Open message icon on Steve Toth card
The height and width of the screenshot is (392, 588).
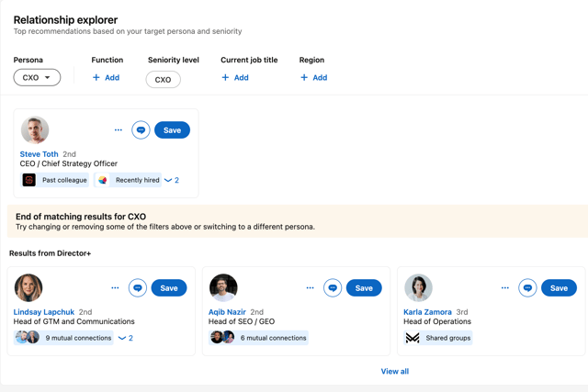(141, 130)
